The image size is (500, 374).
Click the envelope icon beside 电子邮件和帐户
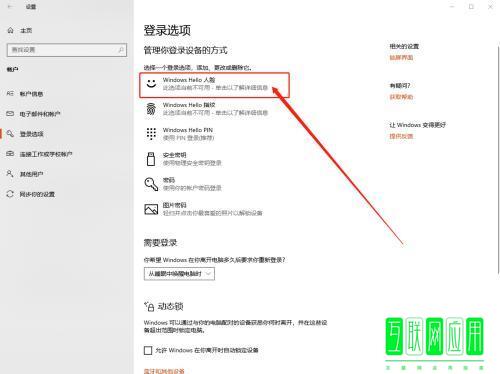coord(10,114)
